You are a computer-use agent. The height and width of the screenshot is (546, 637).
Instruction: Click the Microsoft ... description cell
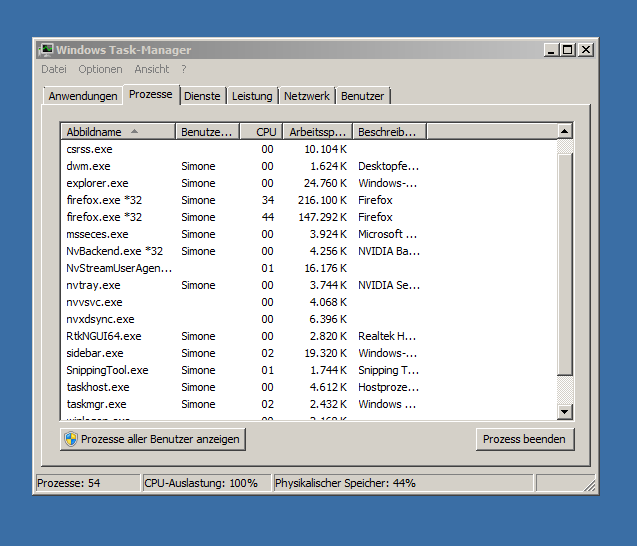coord(387,234)
